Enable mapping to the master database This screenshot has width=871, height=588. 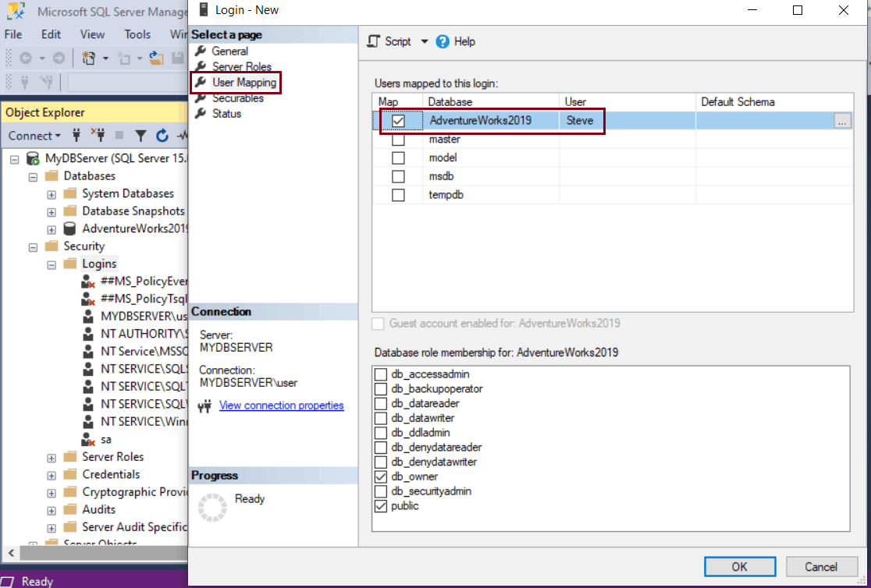pyautogui.click(x=399, y=139)
